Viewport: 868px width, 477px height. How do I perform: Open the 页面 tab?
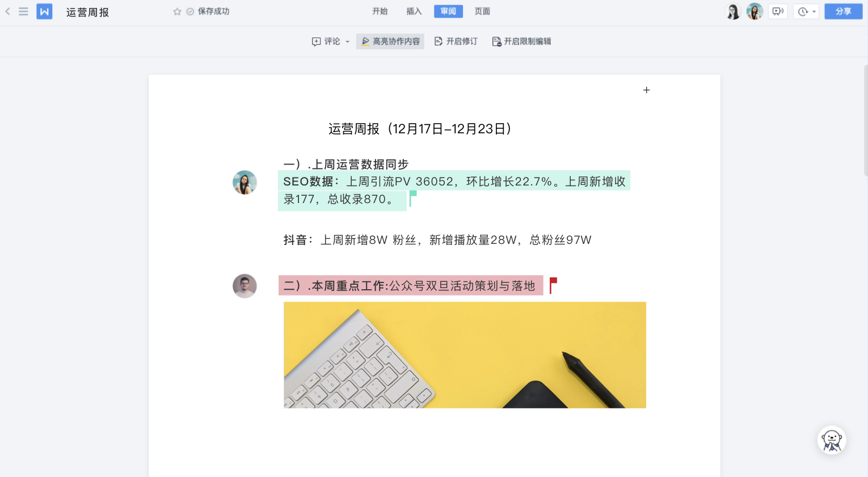pos(482,11)
